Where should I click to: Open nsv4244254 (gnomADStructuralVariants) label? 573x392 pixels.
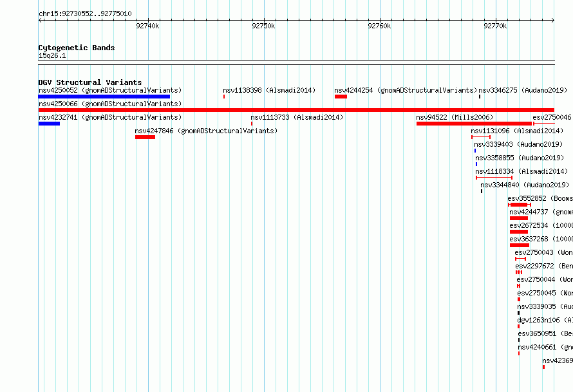pos(406,90)
